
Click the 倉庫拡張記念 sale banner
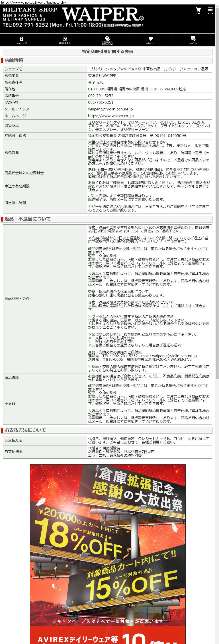108,545
